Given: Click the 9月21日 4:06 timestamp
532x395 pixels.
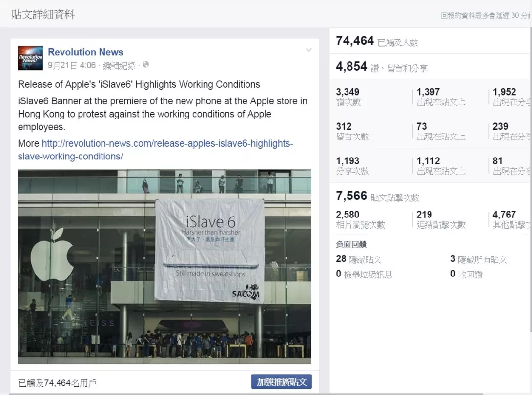Looking at the screenshot, I should pos(72,65).
